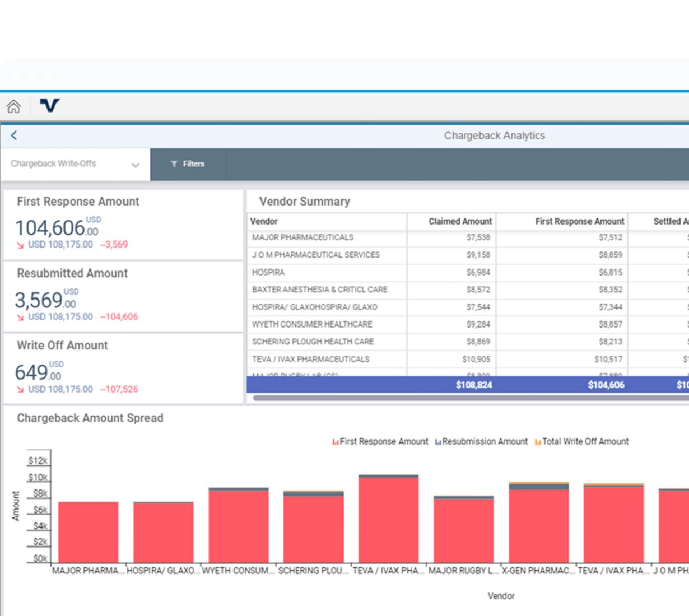Expand dropdown chevron beside Chargeback Write-Offs

point(135,165)
